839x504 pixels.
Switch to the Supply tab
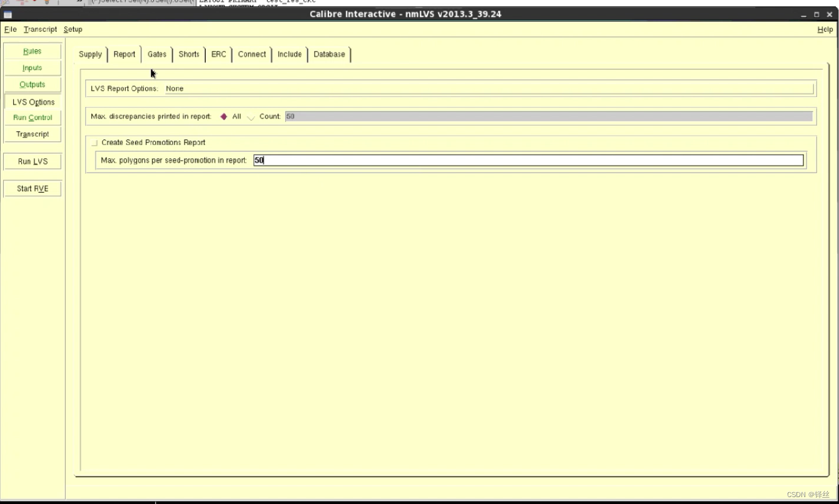91,54
